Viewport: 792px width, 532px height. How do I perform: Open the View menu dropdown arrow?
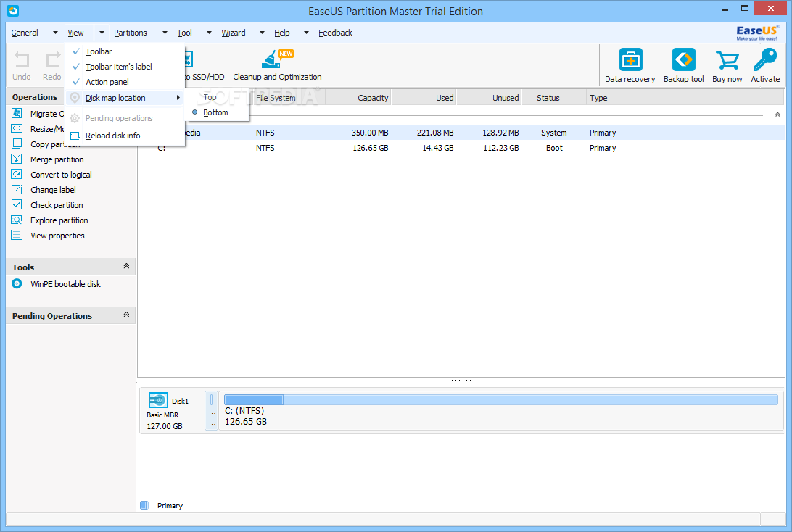[102, 33]
